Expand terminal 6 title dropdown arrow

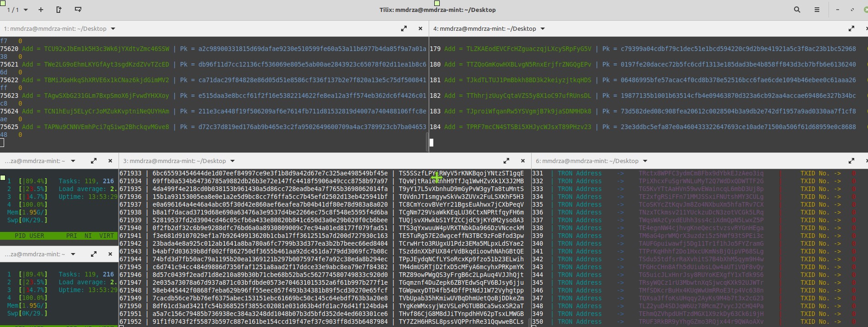(x=645, y=161)
